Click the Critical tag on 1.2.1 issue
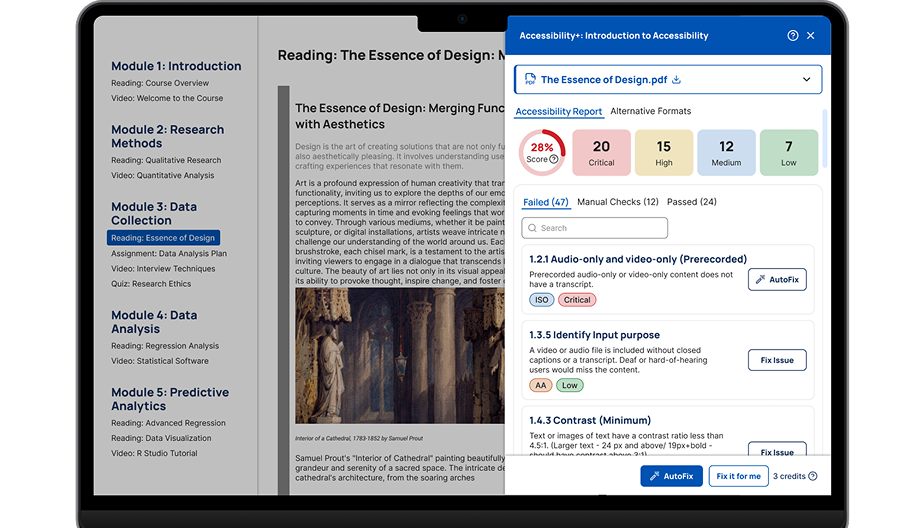The image size is (924, 528). pyautogui.click(x=577, y=300)
